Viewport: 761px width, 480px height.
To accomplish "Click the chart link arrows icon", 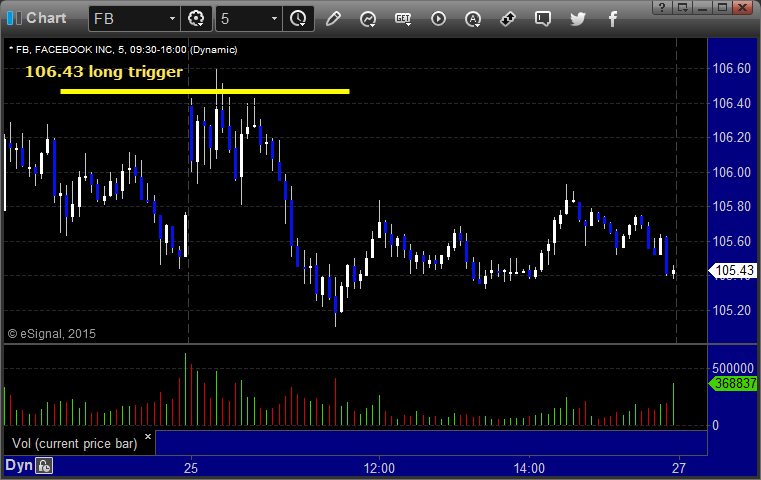I will click(508, 19).
